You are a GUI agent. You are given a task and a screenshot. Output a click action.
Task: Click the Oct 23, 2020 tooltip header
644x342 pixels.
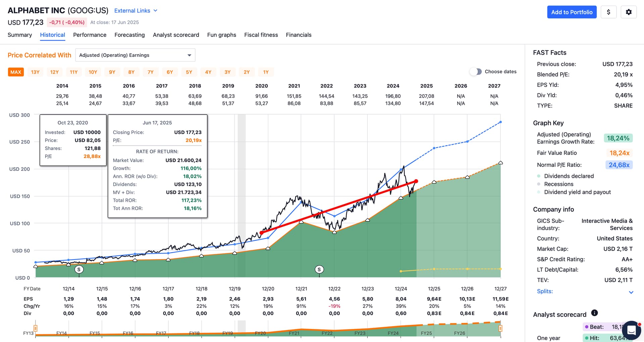pos(73,123)
